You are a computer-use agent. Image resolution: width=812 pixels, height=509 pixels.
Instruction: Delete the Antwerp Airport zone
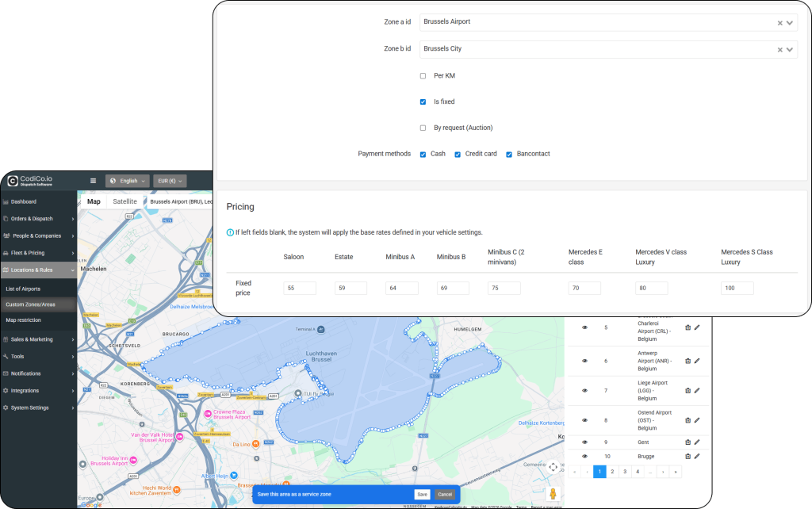(688, 361)
